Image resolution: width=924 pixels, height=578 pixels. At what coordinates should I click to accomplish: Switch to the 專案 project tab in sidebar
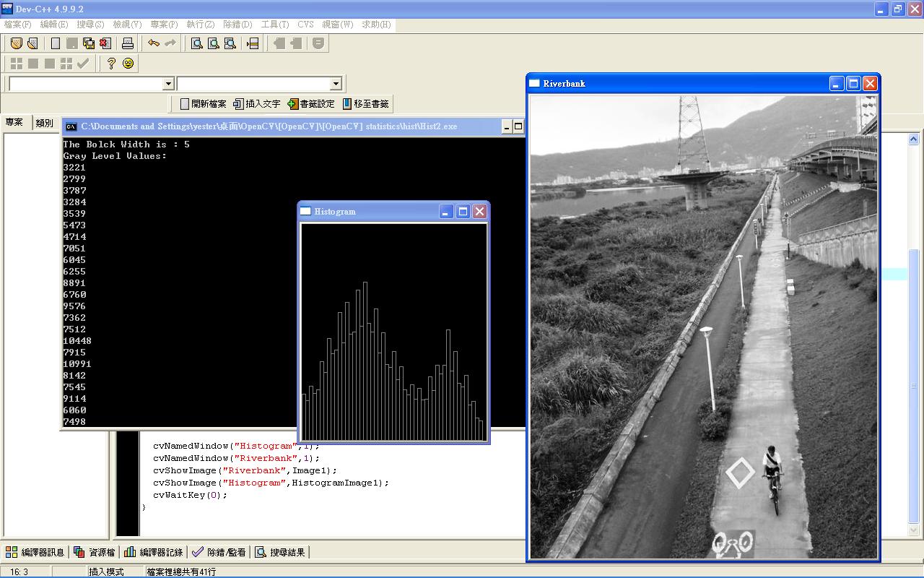click(14, 123)
